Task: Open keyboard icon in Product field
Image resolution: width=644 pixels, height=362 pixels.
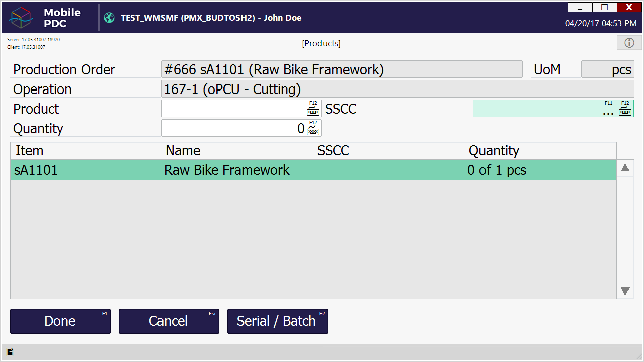Action: [313, 109]
